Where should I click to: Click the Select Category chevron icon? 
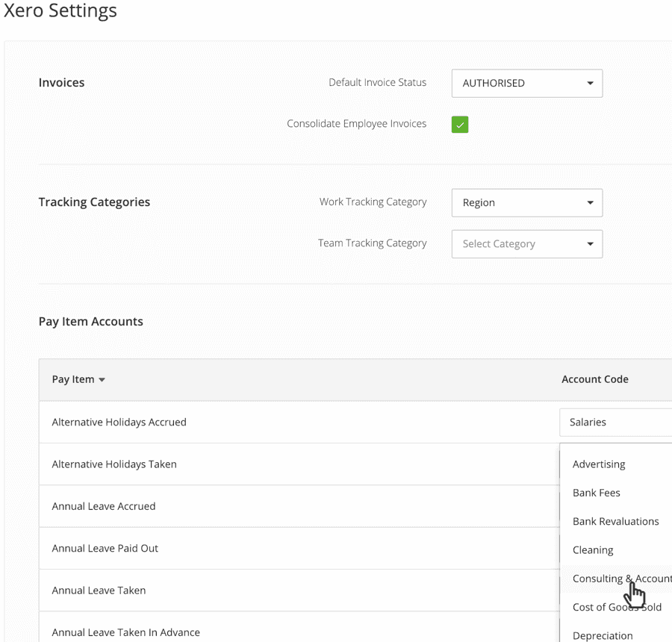tap(589, 244)
